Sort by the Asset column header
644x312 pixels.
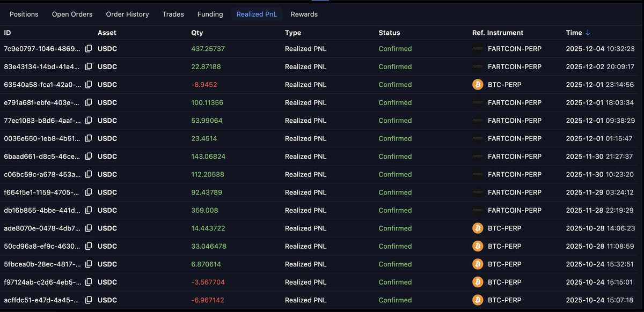coord(107,33)
